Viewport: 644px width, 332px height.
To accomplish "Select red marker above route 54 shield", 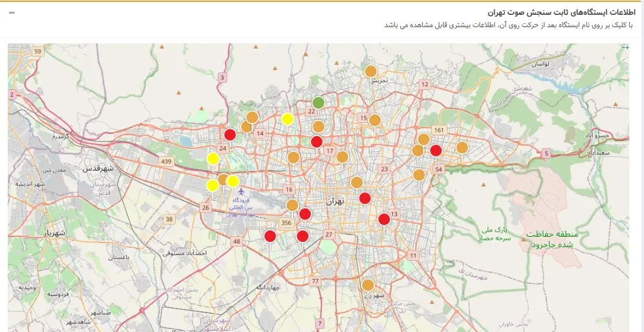I will tap(436, 150).
